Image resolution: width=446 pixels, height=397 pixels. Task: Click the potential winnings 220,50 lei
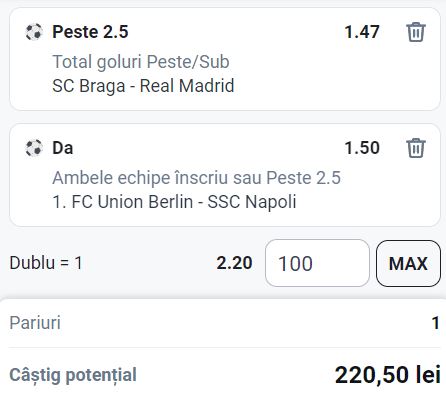(388, 374)
